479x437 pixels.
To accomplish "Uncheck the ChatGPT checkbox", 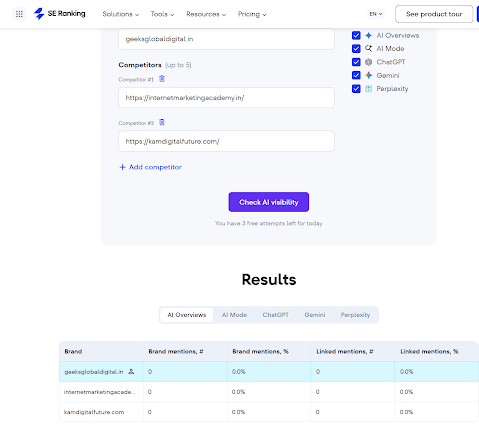I will pos(356,62).
